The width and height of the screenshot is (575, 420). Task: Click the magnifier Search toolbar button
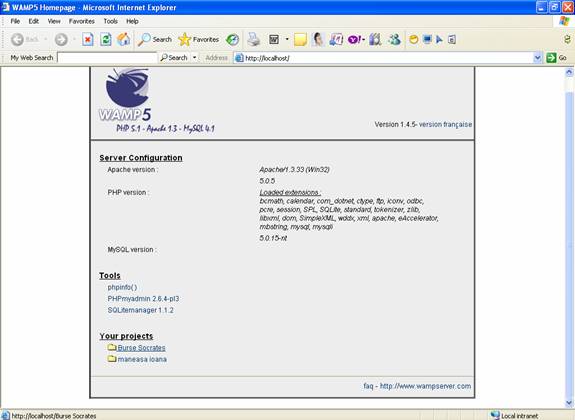tap(155, 39)
